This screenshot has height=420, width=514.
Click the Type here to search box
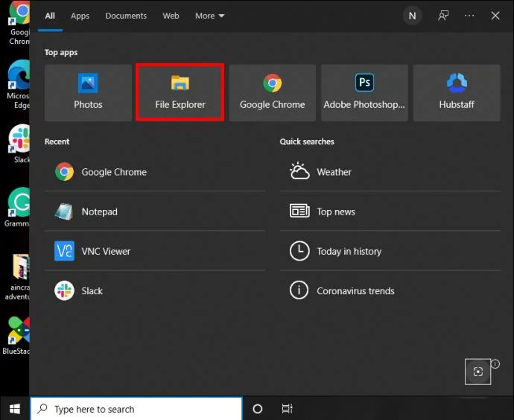(x=136, y=409)
